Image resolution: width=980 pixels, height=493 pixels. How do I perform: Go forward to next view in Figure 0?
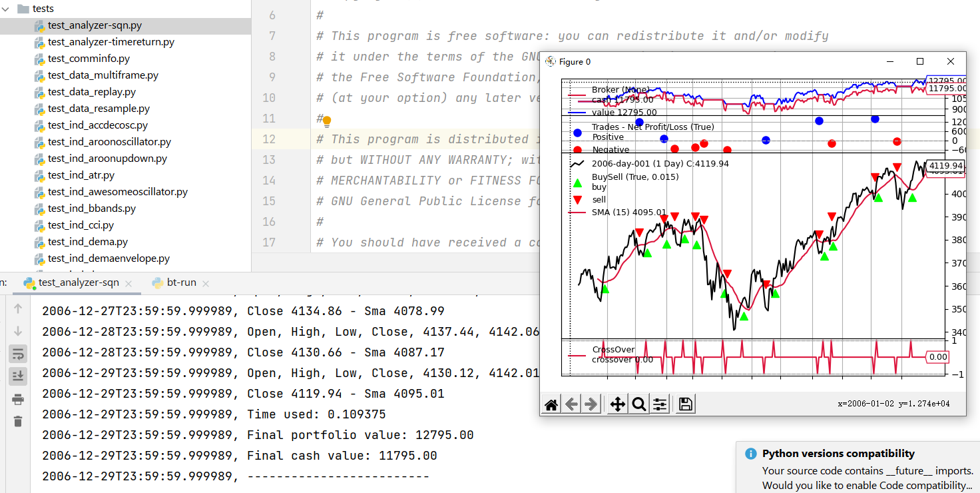pos(591,404)
